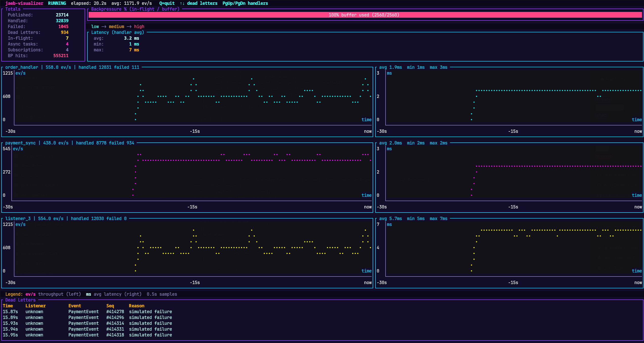Click the RUNNING status indicator
This screenshot has height=343, width=644.
click(x=57, y=3)
